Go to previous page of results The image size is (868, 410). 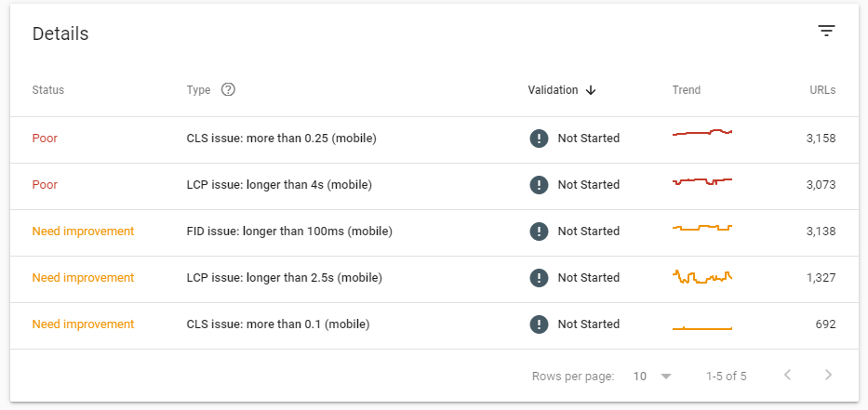(x=787, y=376)
